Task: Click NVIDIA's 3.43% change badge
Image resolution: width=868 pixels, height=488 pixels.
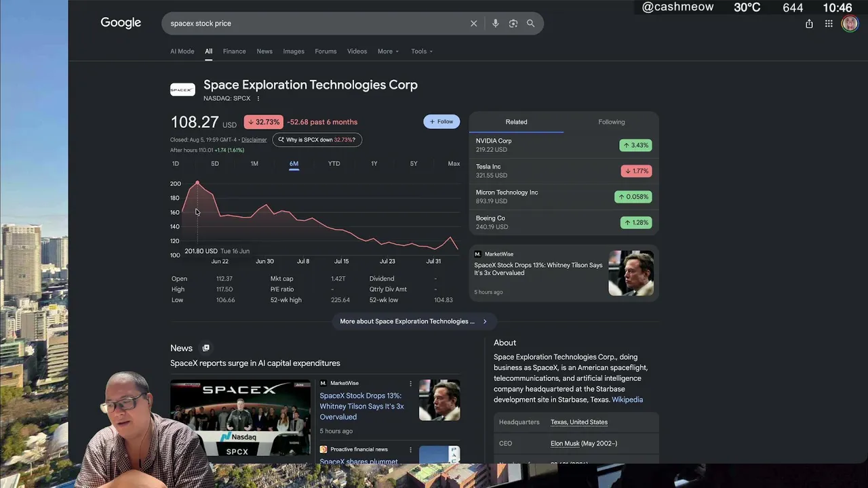Action: pyautogui.click(x=635, y=145)
